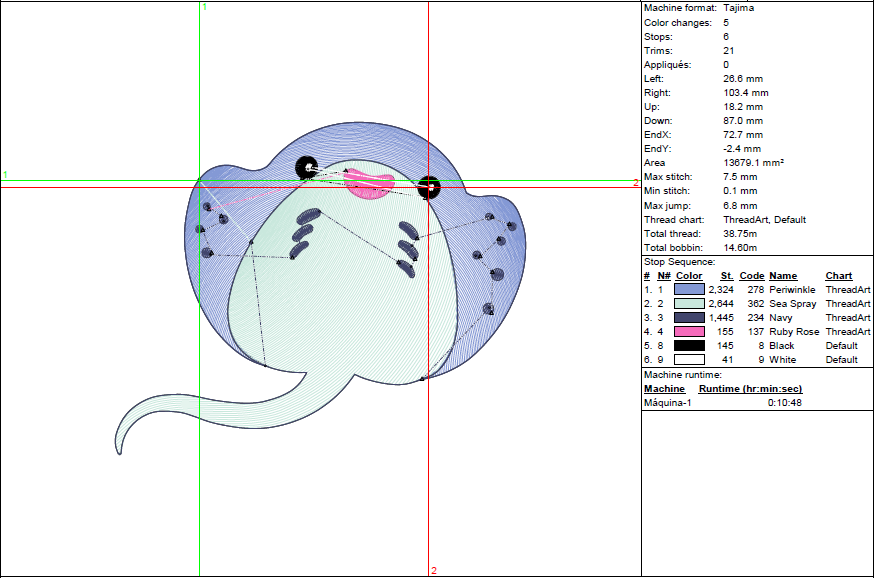Click the Down value '87.0 mm'
Image resolution: width=874 pixels, height=578 pixels.
[x=743, y=120]
